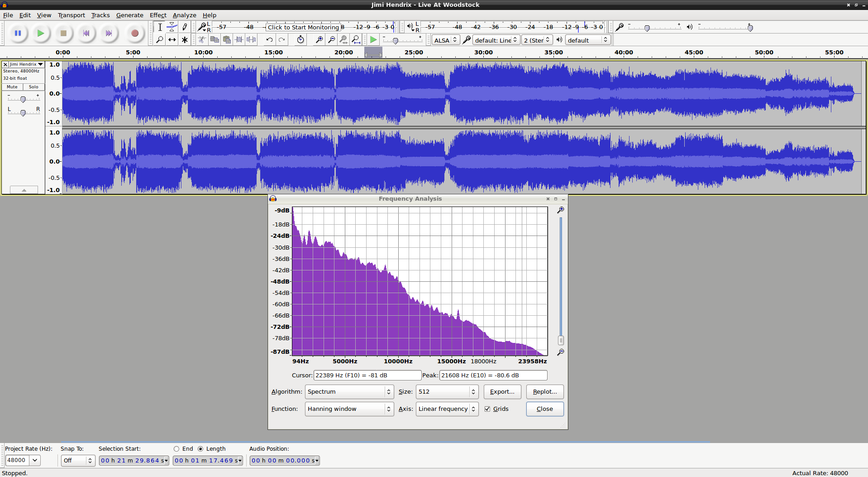Select the Time Shift tool

point(172,40)
